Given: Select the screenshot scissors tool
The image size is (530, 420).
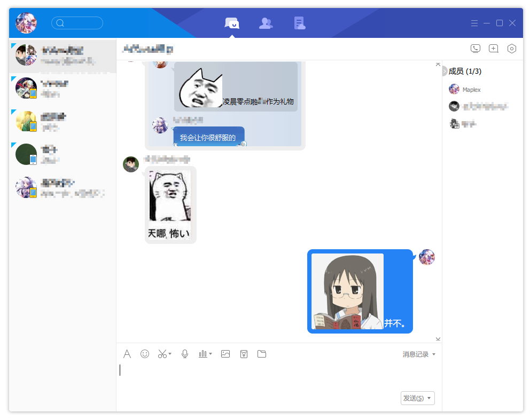Looking at the screenshot, I should (162, 354).
